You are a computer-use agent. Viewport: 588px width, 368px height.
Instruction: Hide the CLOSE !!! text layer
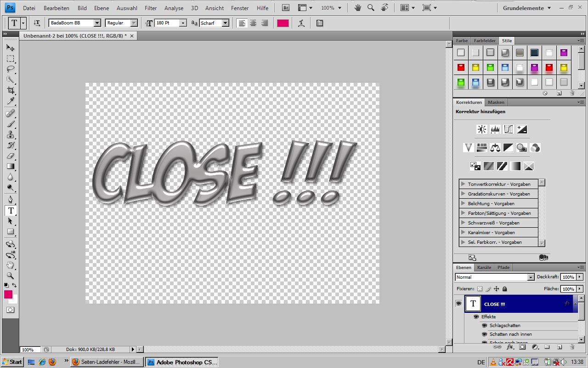[x=458, y=304]
